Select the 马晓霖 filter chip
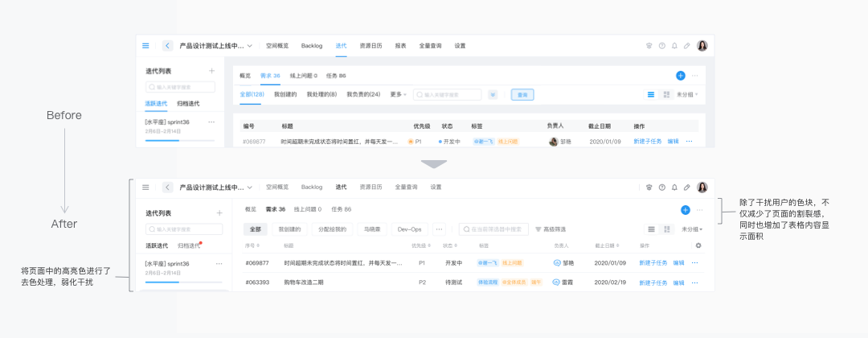 (x=371, y=229)
